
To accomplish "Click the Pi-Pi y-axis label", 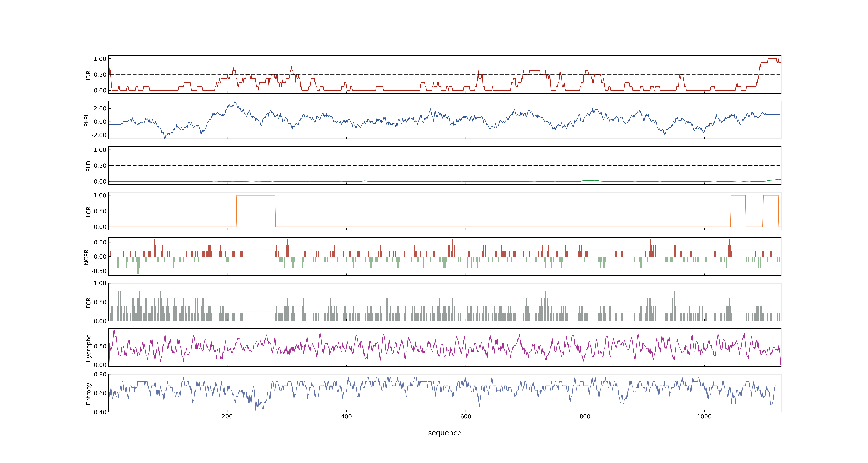I will pos(86,120).
